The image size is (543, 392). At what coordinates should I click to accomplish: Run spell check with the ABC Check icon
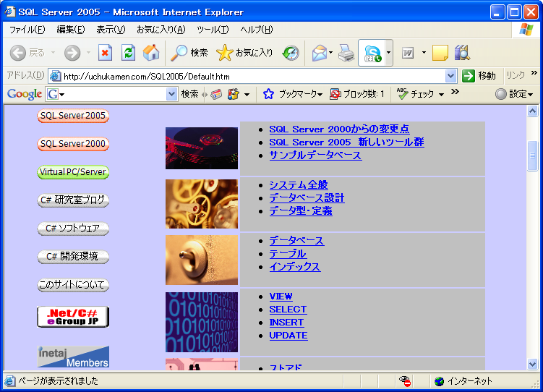tap(402, 94)
